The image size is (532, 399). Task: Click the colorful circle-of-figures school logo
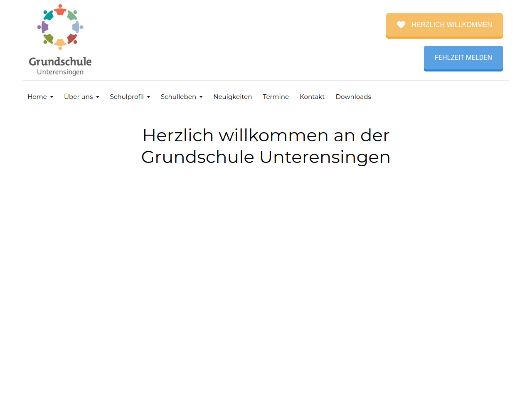[60, 27]
